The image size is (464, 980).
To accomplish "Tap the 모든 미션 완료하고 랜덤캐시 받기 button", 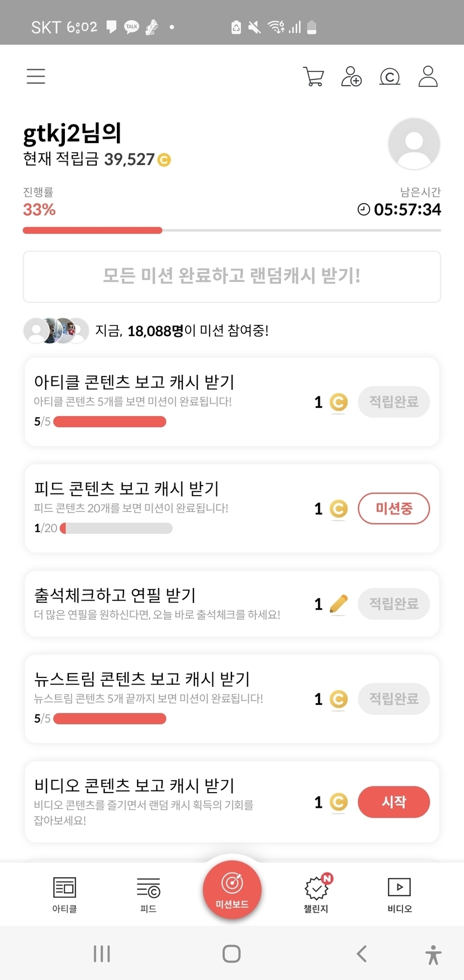I will coord(232,276).
